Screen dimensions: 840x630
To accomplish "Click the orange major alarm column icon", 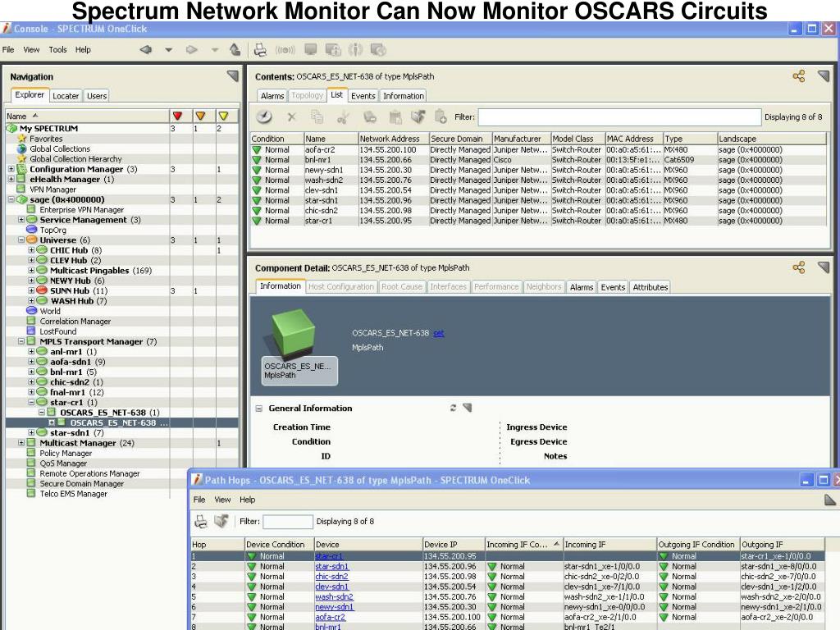I will (x=200, y=116).
